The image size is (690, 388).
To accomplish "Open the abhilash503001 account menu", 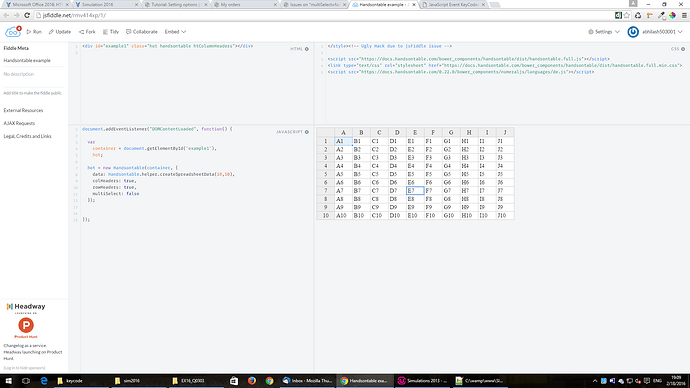I will coord(662,32).
